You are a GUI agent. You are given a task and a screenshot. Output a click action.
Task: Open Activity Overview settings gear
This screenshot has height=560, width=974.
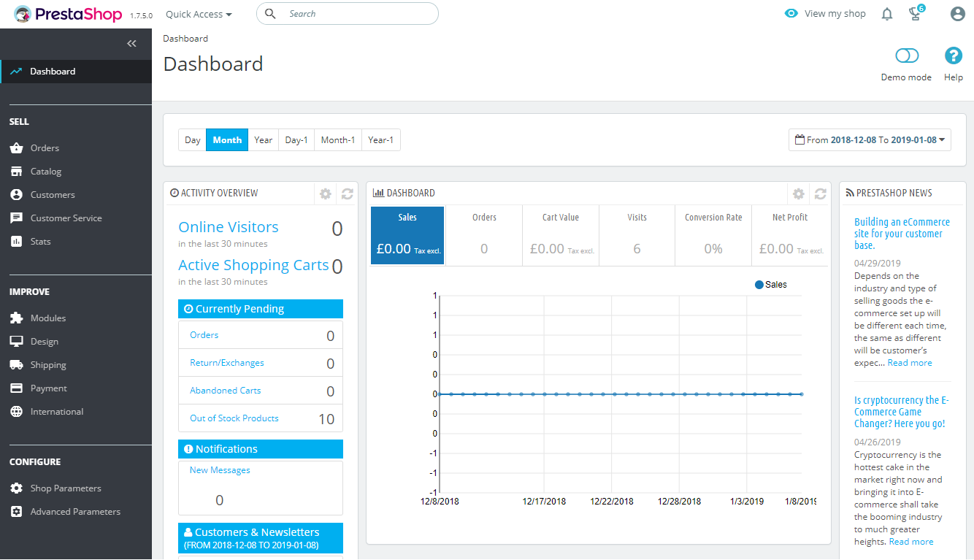tap(326, 193)
